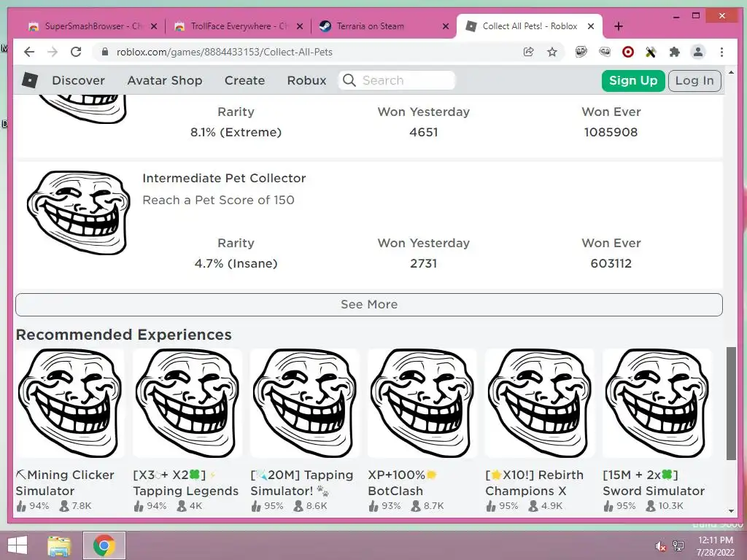Open Mining Clicker Simulator thumbnail
The height and width of the screenshot is (560, 747).
[70, 402]
